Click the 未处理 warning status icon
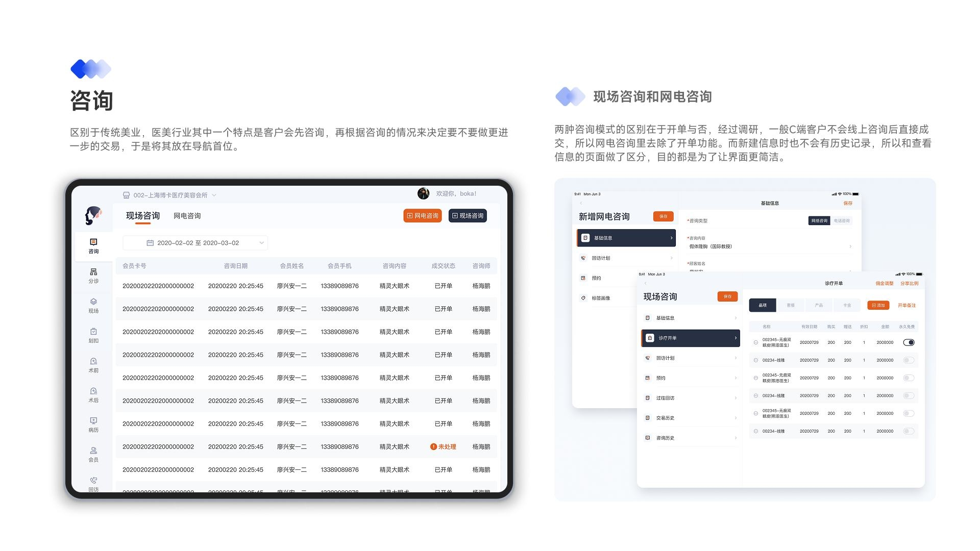 (x=433, y=447)
